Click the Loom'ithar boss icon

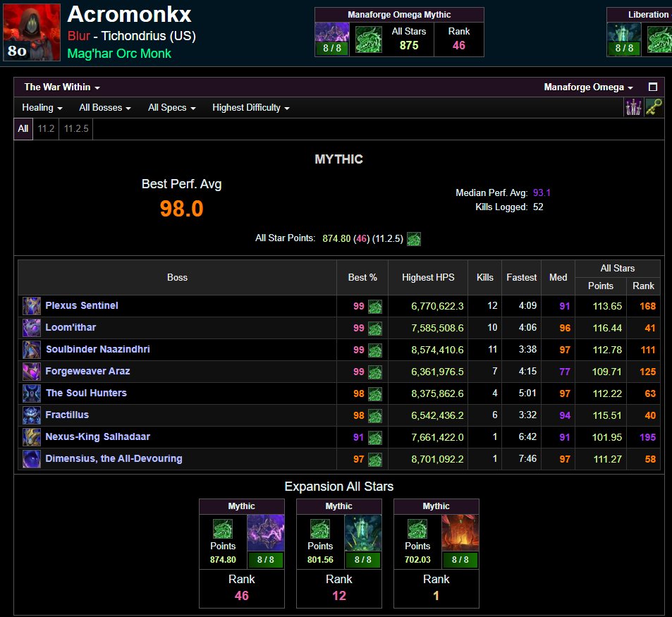[32, 328]
